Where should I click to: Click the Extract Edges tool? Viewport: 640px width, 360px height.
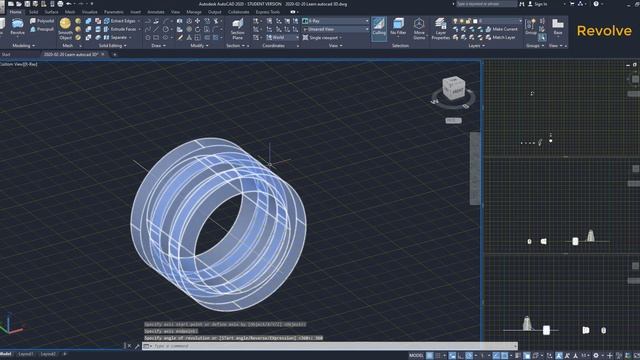pos(120,21)
